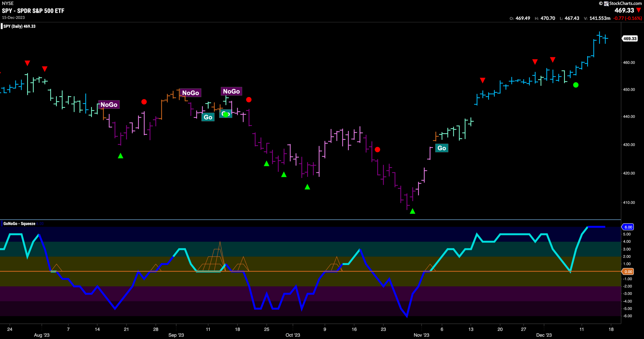Click the Nov '23 date axis label
The width and height of the screenshot is (644, 339).
pos(421,335)
